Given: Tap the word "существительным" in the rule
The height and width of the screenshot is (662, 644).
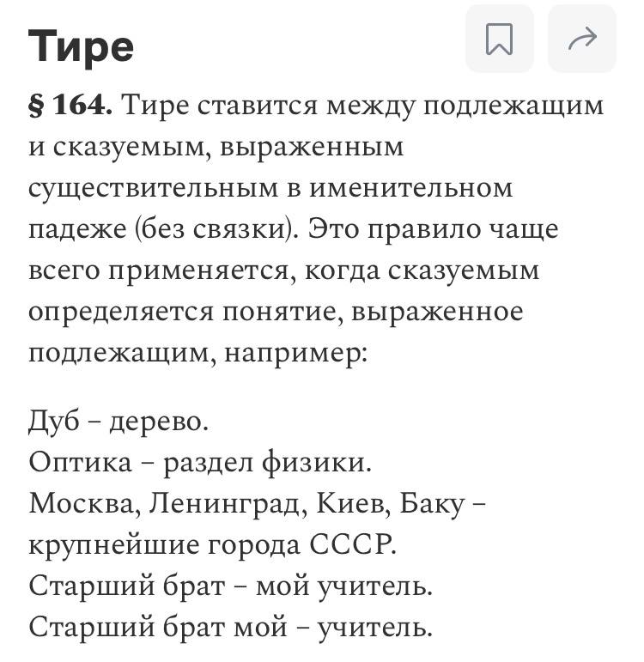Looking at the screenshot, I should point(154,188).
